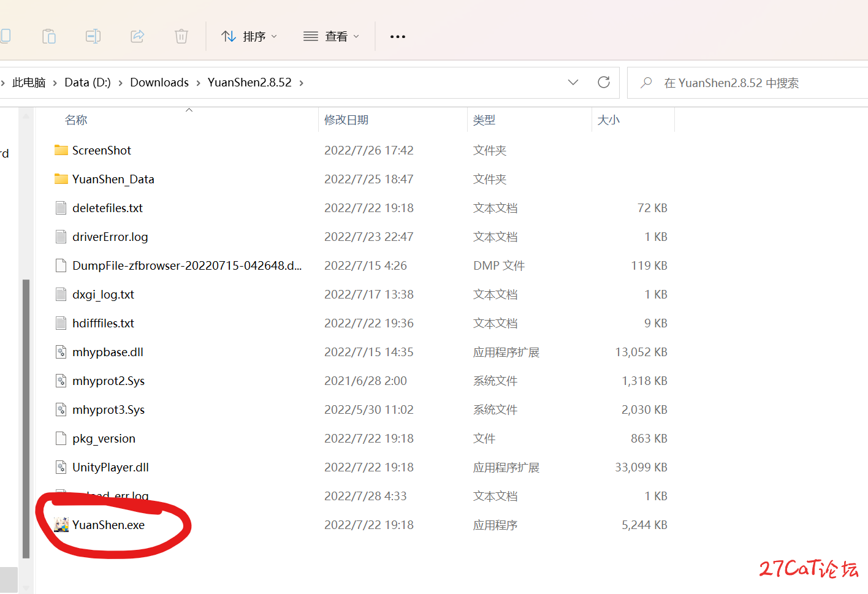Select the deletefiles.txt file icon

(x=61, y=208)
